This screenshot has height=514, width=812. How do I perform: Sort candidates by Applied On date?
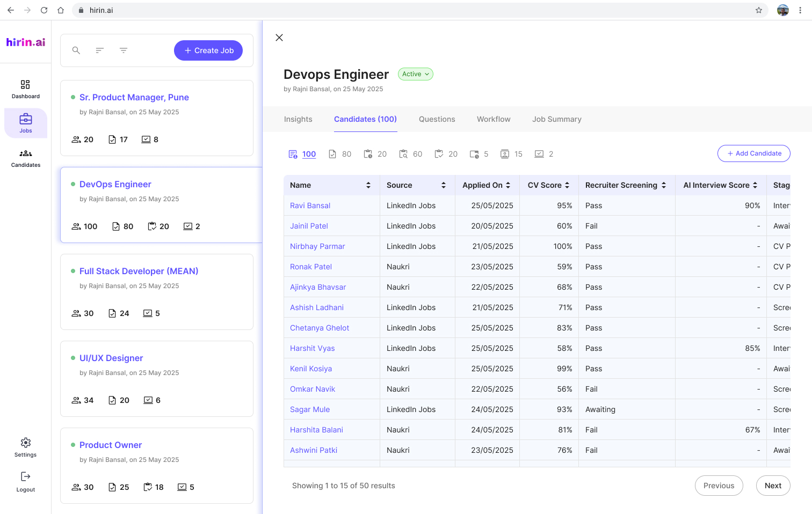[486, 185]
